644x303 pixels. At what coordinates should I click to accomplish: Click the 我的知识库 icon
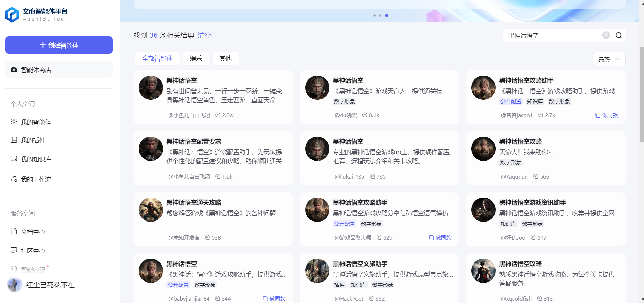pyautogui.click(x=14, y=159)
